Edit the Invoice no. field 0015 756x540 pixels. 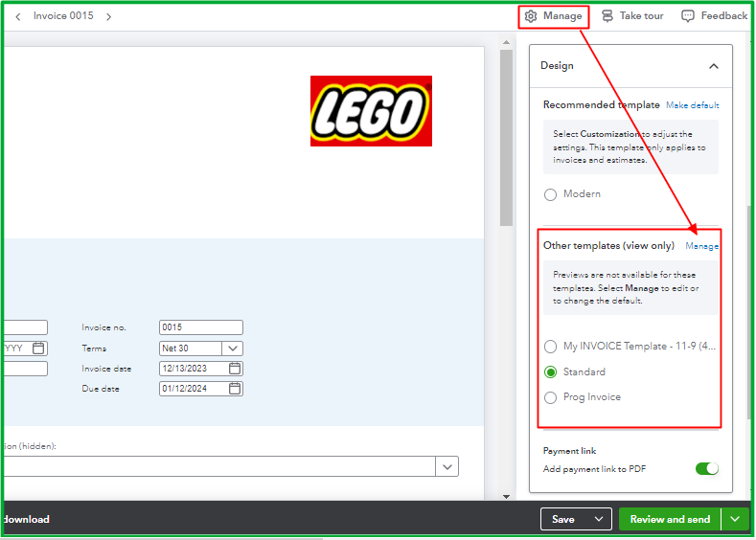[x=201, y=327]
